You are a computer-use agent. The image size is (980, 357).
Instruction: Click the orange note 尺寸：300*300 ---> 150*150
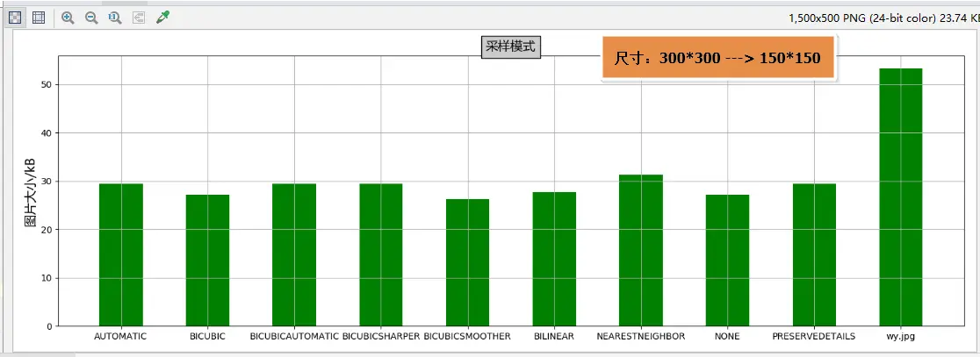point(717,57)
